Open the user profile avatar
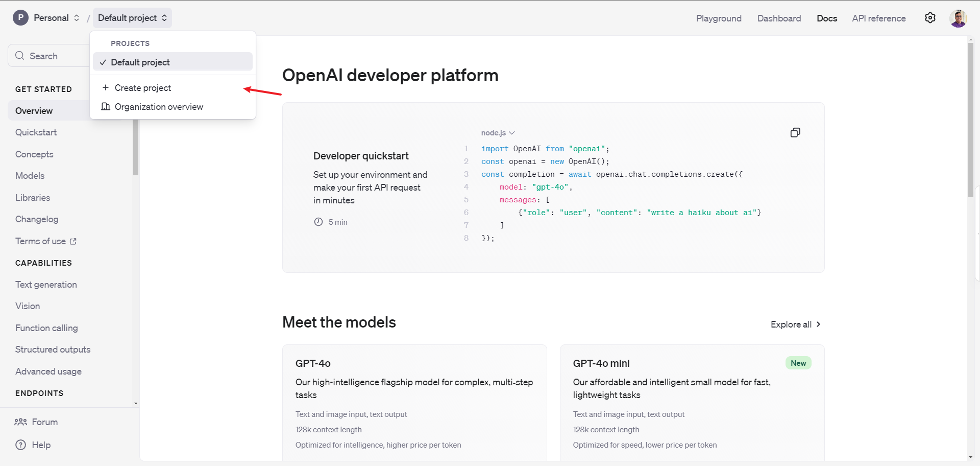980x466 pixels. tap(958, 18)
